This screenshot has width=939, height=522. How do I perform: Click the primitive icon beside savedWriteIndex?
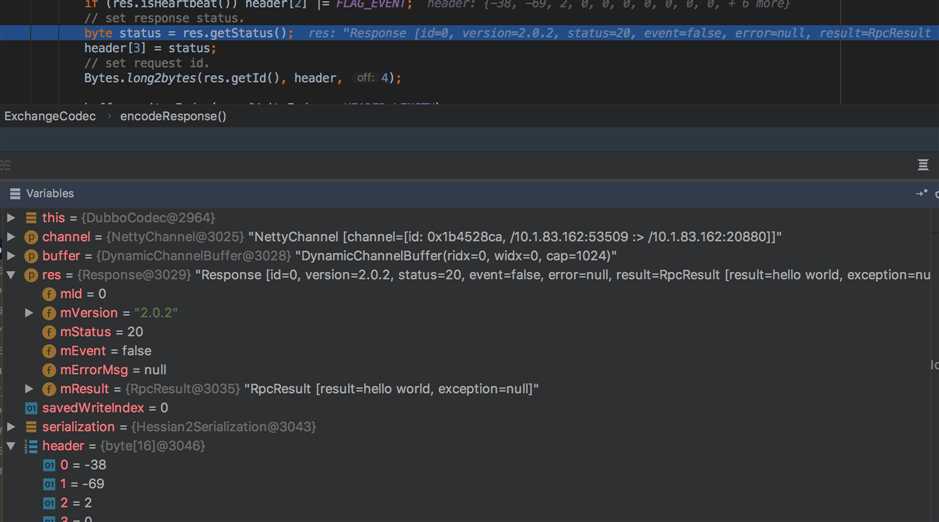[31, 408]
